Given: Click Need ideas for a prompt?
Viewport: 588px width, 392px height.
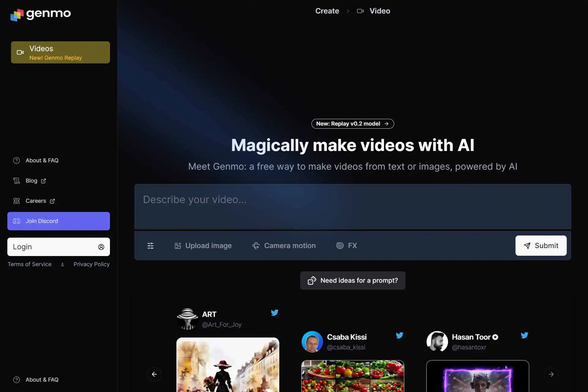Looking at the screenshot, I should [352, 281].
